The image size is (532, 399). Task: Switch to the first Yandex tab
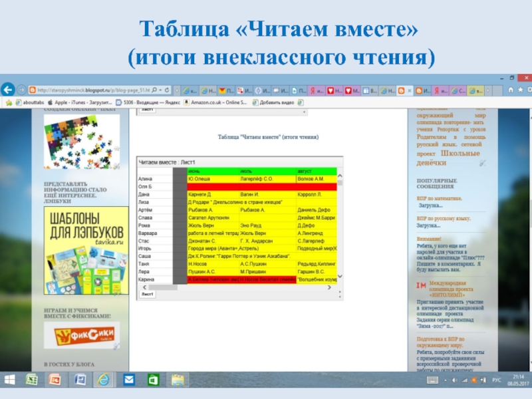tap(317, 90)
